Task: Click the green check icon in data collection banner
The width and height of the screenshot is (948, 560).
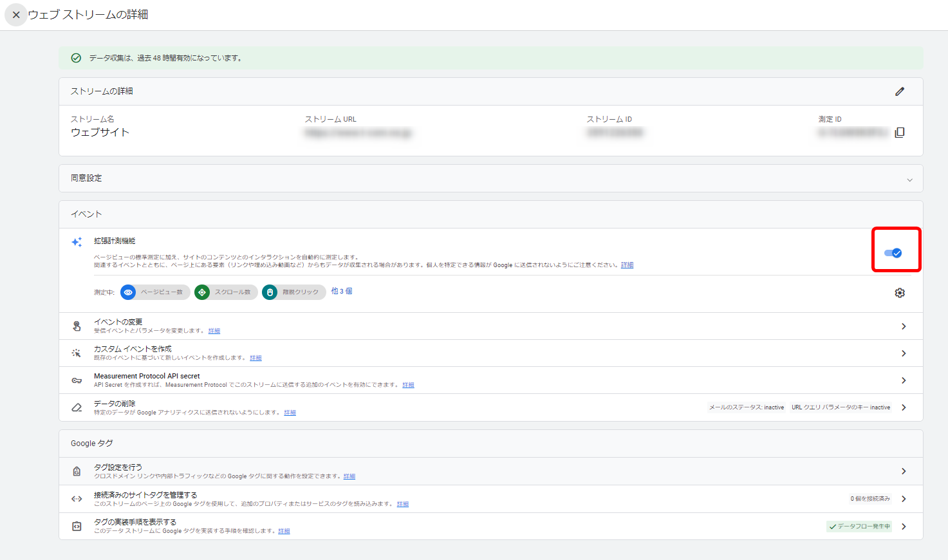Action: point(76,58)
